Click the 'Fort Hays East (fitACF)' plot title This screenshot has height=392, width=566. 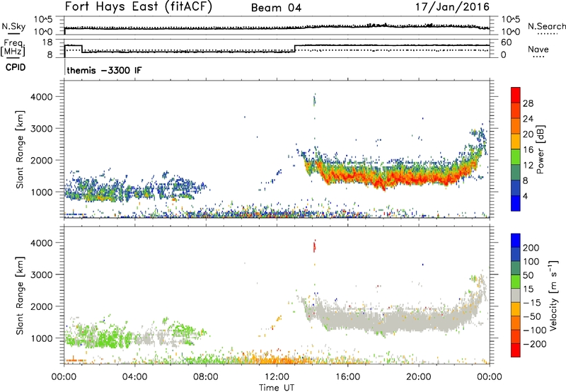(138, 7)
